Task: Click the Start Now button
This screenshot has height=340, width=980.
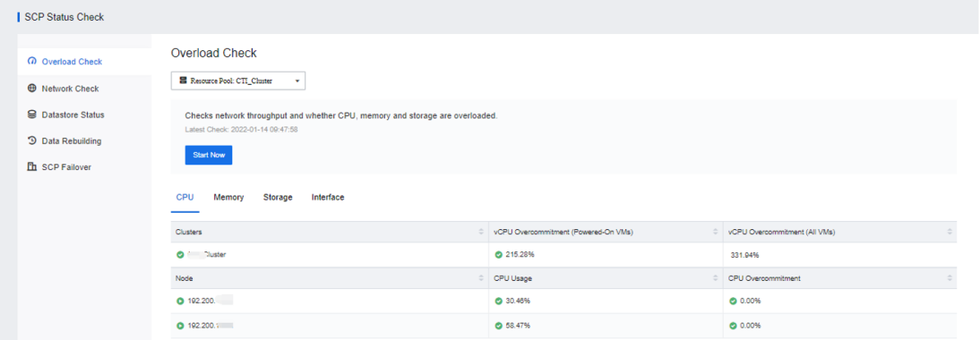Action: (209, 155)
